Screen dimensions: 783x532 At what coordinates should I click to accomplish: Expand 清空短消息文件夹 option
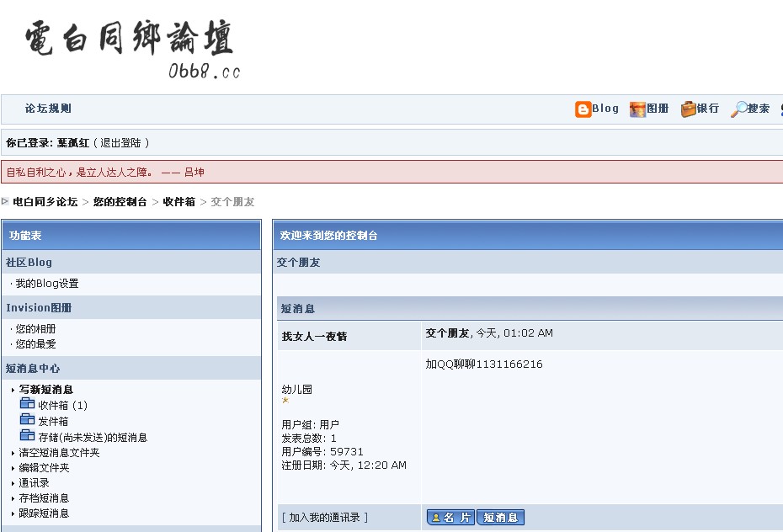(x=59, y=453)
